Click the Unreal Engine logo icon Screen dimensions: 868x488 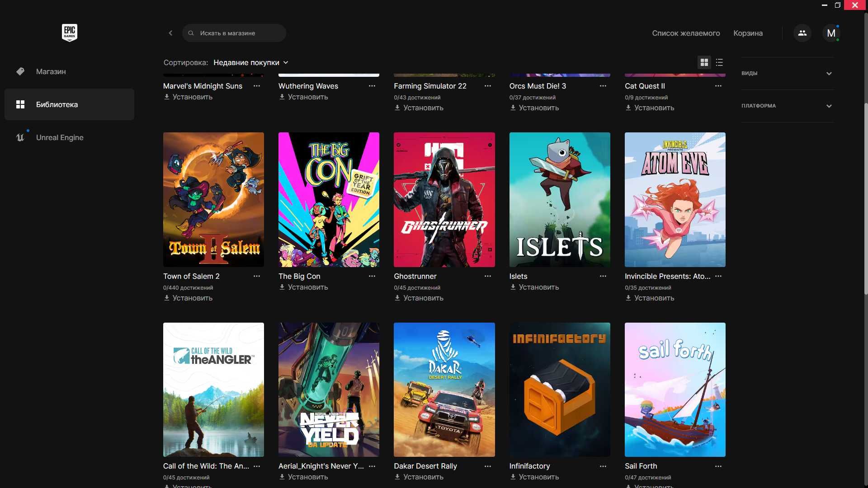pos(20,137)
